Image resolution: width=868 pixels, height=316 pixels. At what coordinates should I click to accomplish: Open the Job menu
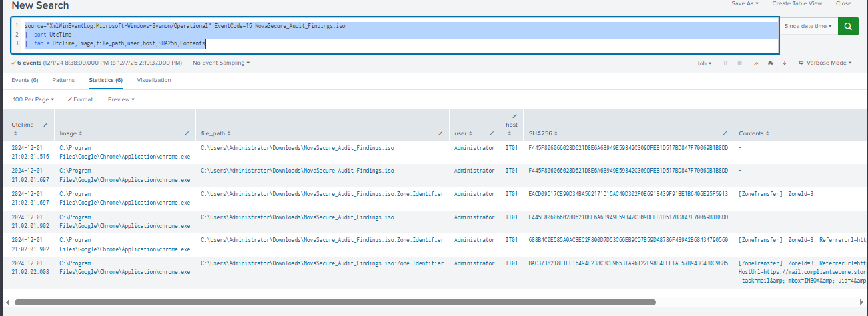tap(703, 63)
